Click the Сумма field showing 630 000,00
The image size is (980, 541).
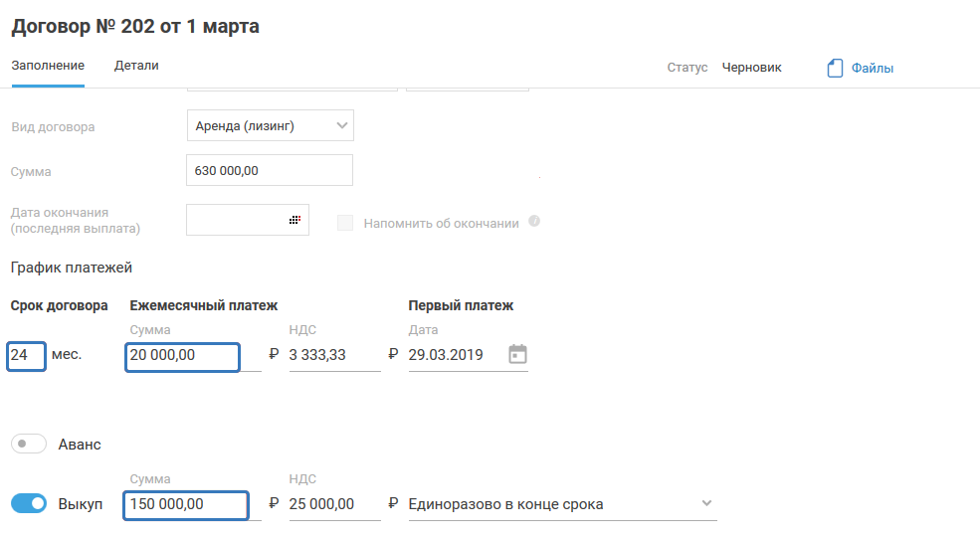[269, 170]
